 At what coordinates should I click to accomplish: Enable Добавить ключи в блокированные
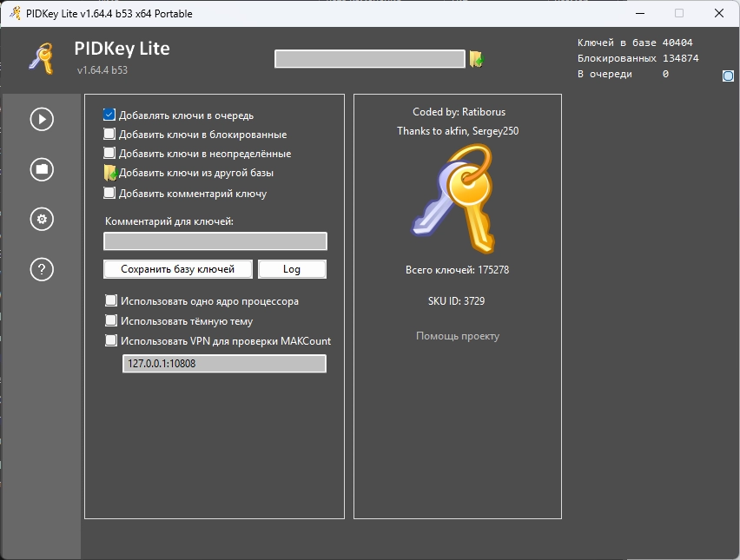click(x=109, y=135)
